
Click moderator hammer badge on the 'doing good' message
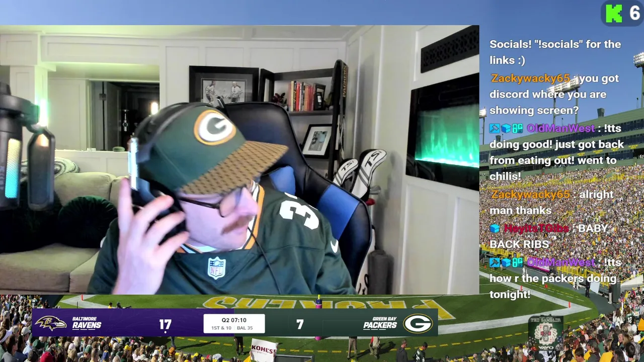[x=494, y=129]
